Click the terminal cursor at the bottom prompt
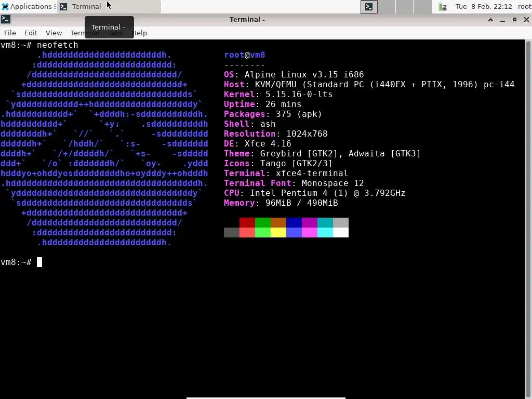532x399 pixels. point(39,262)
